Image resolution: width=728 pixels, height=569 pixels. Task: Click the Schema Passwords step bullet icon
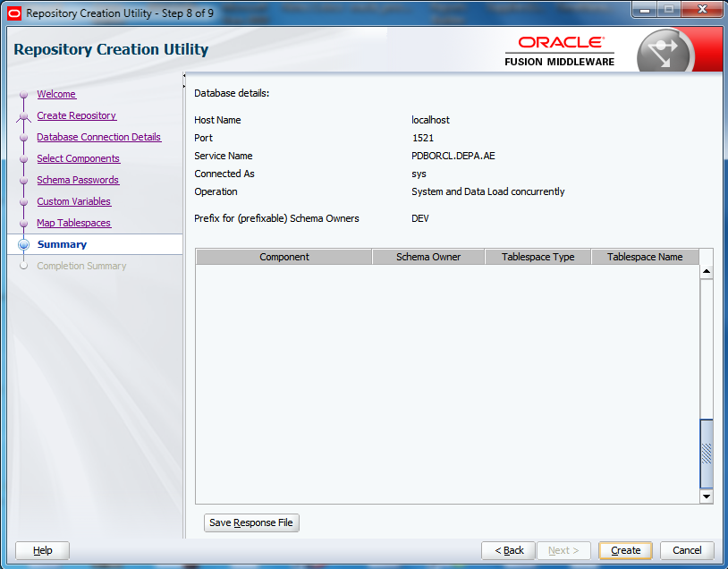[x=23, y=180]
